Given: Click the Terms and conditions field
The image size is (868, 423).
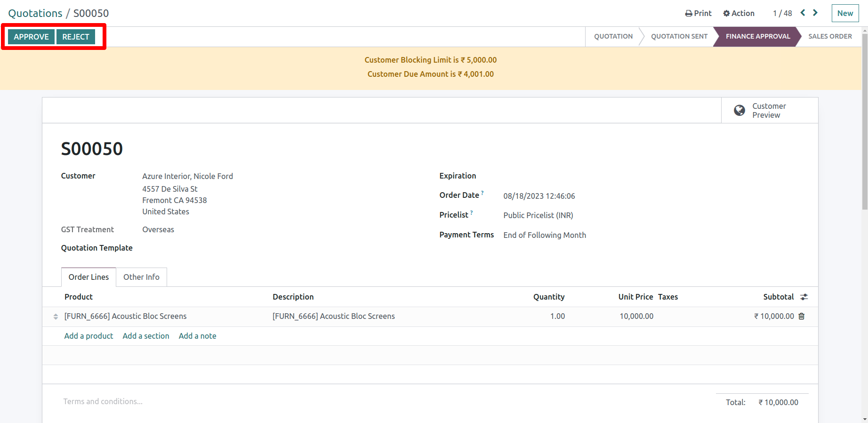Looking at the screenshot, I should point(103,401).
